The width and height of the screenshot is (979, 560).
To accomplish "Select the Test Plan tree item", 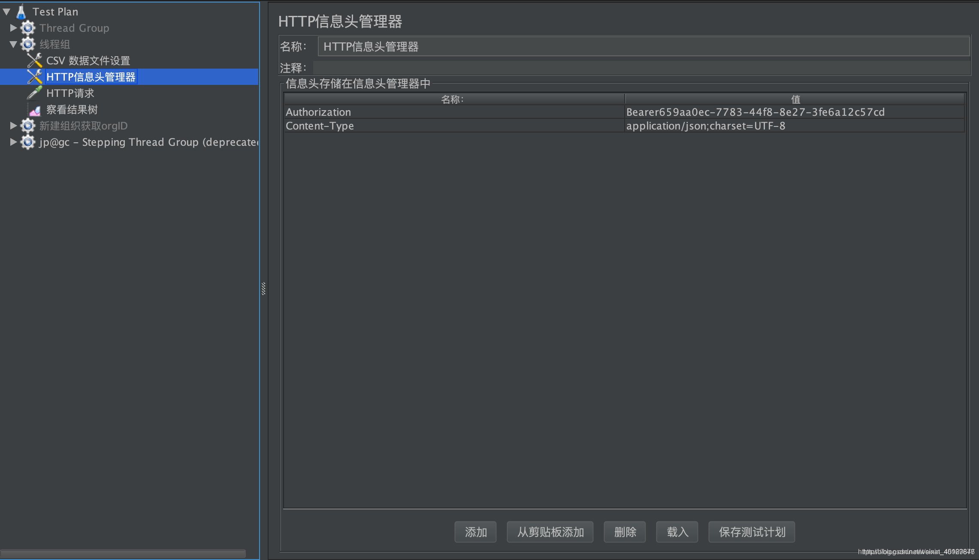I will pyautogui.click(x=55, y=12).
